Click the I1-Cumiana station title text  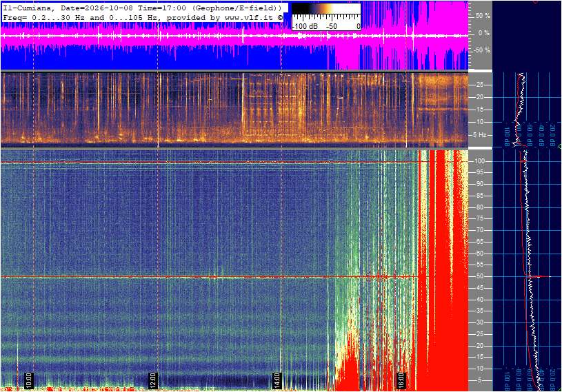coord(28,8)
